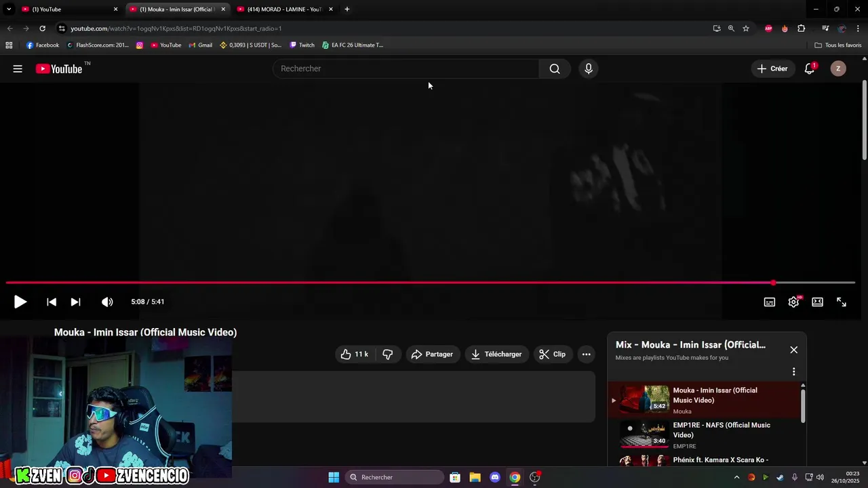The height and width of the screenshot is (488, 868).
Task: Open Discord from the taskbar
Action: [495, 477]
